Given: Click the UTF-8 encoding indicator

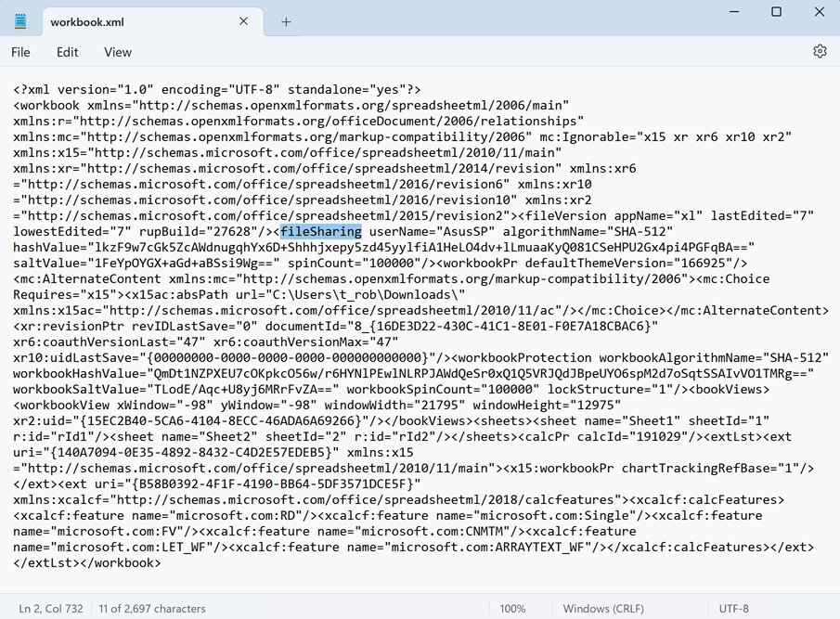Looking at the screenshot, I should point(732,609).
